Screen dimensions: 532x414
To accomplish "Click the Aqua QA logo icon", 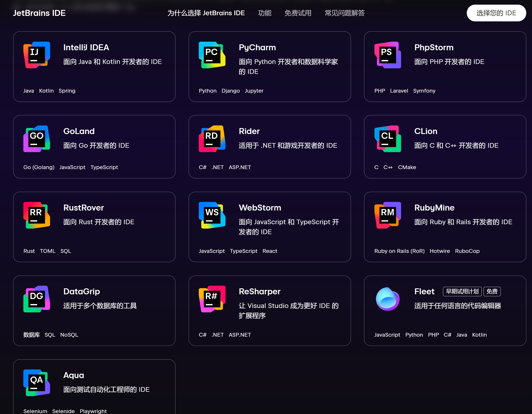I will tap(37, 383).
